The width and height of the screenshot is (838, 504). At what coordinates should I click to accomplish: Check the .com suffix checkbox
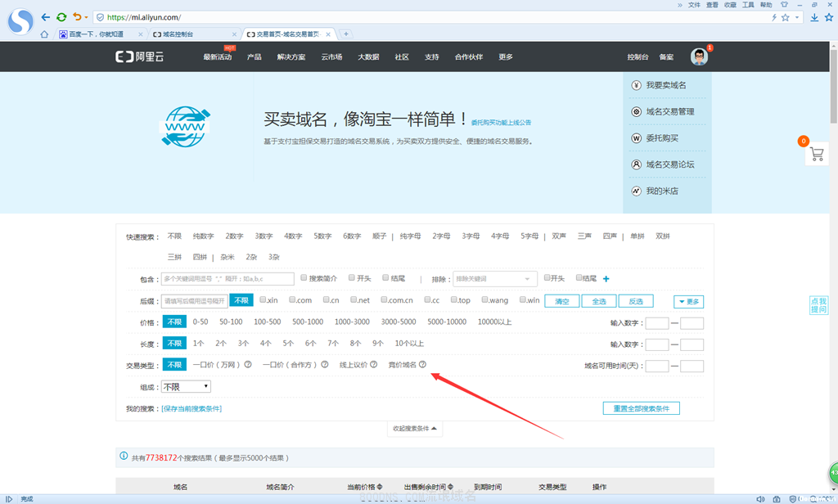(292, 299)
